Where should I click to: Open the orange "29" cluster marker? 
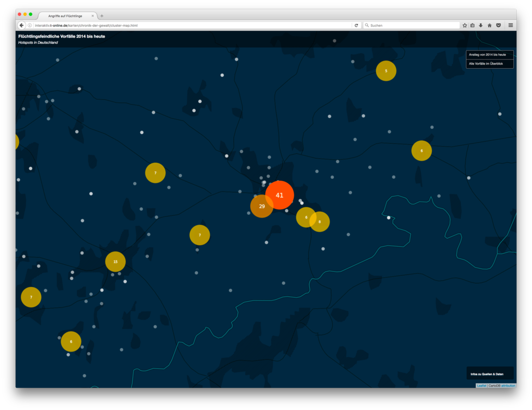click(x=261, y=207)
